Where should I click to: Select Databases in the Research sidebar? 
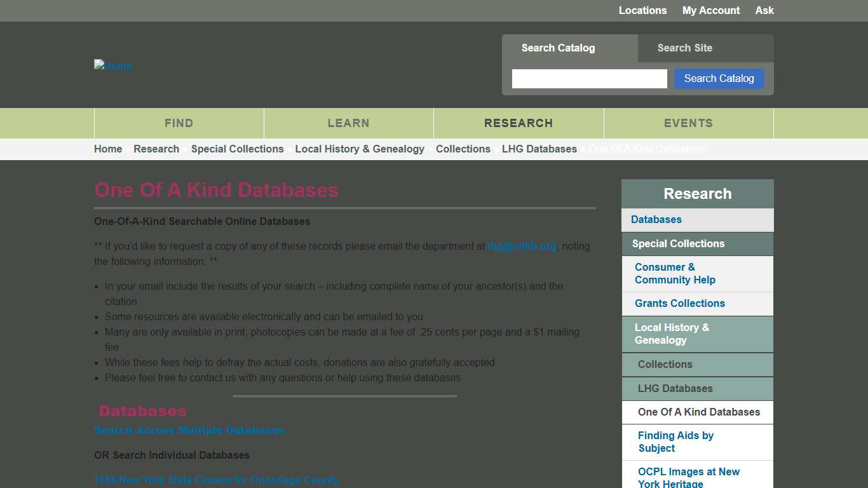pyautogui.click(x=656, y=219)
